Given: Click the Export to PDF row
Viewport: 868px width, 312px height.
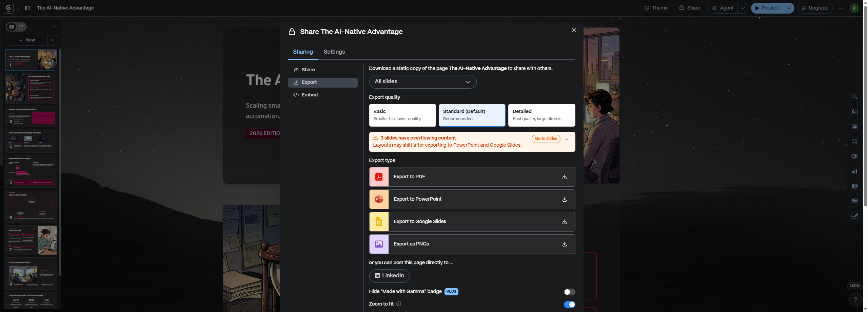Looking at the screenshot, I should pyautogui.click(x=472, y=177).
